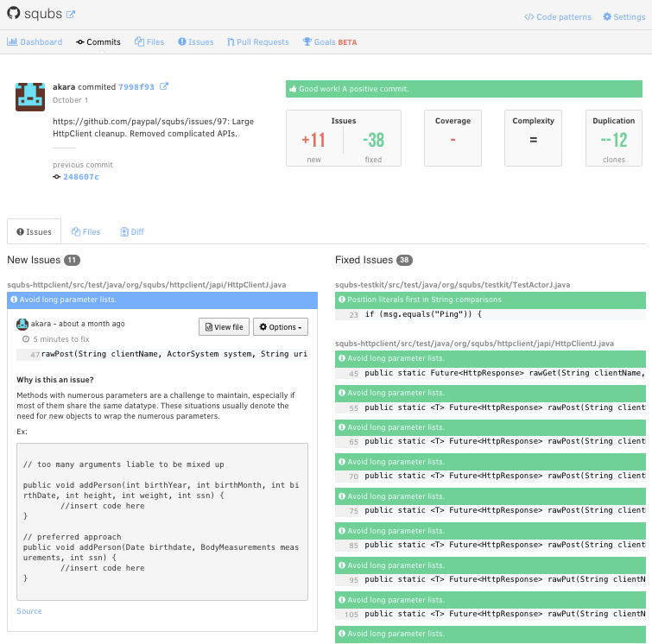Select the Issues sub-tab below commit details
Viewport: 652px width, 644px height.
pyautogui.click(x=34, y=231)
